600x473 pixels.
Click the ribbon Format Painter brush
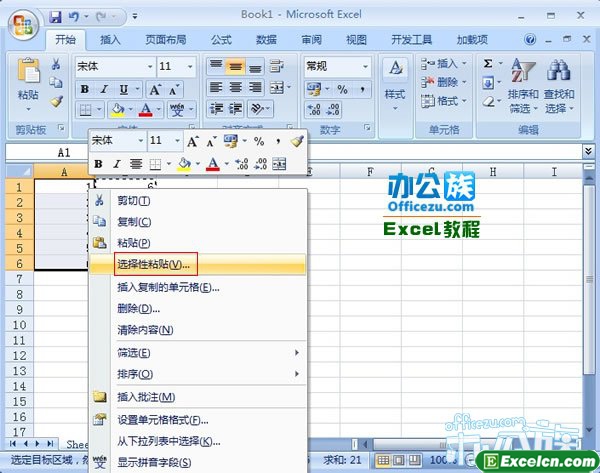click(x=56, y=101)
